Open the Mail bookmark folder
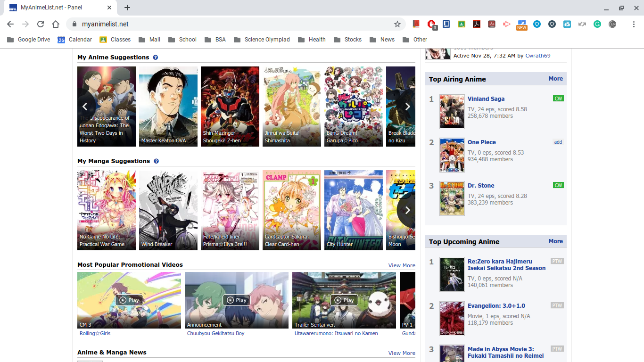The image size is (644, 362). (x=149, y=40)
